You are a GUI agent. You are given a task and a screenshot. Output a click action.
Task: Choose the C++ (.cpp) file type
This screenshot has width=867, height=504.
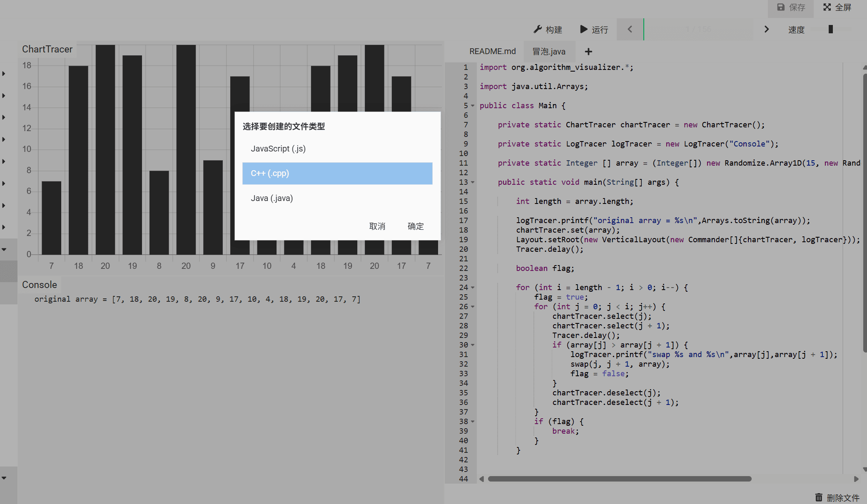point(337,173)
